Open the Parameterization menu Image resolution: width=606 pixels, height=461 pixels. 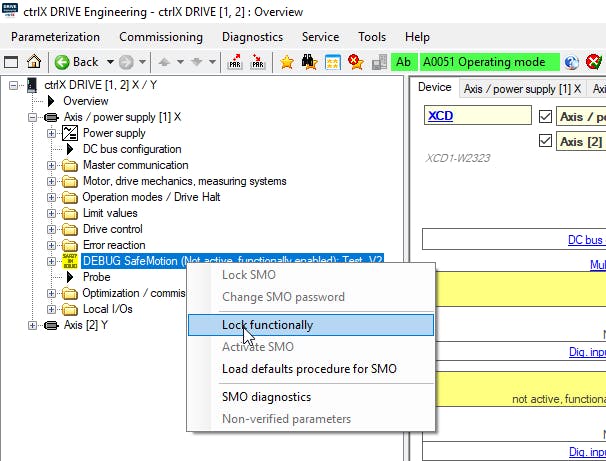click(55, 37)
